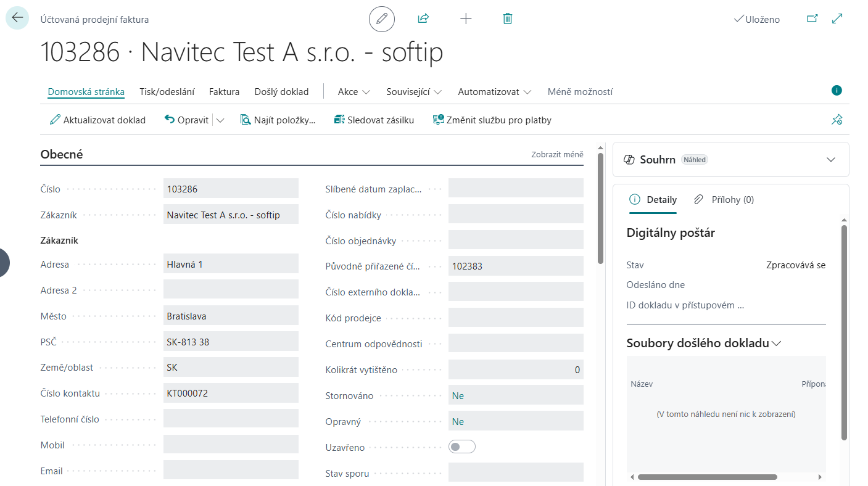
Task: Select the Detaily tab
Action: point(653,200)
